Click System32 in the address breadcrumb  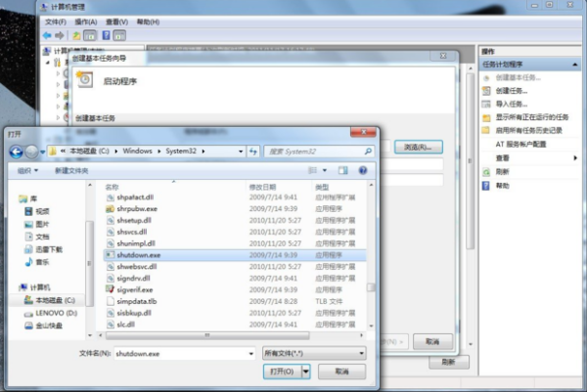[x=181, y=152]
